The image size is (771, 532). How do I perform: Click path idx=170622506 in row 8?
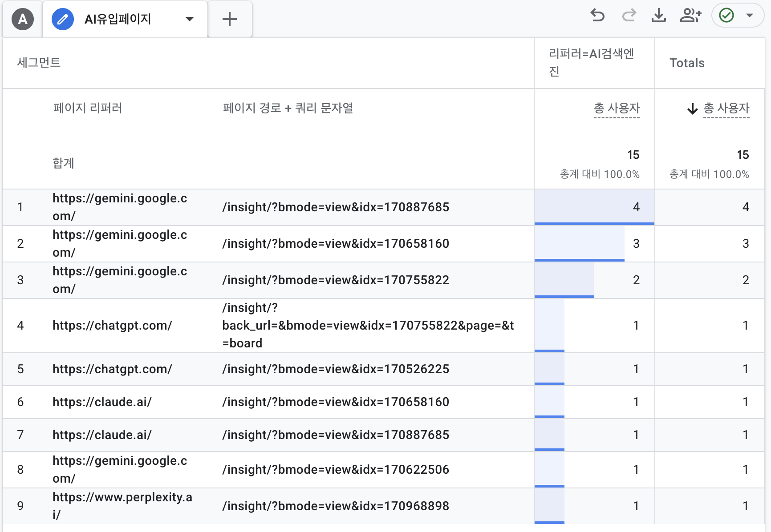[336, 469]
